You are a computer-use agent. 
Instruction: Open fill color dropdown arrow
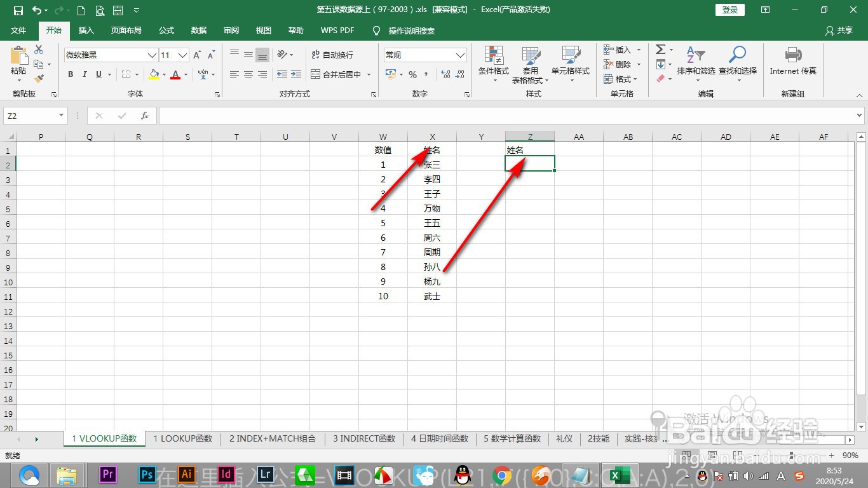click(x=164, y=74)
